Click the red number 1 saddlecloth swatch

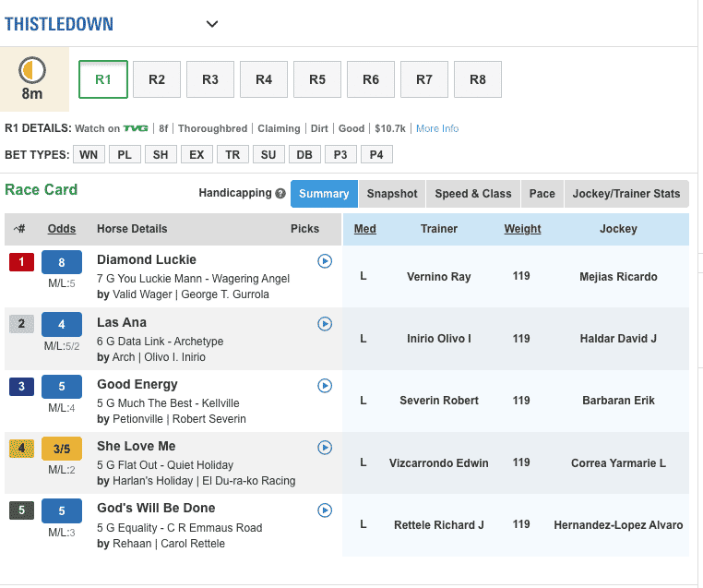tap(21, 262)
